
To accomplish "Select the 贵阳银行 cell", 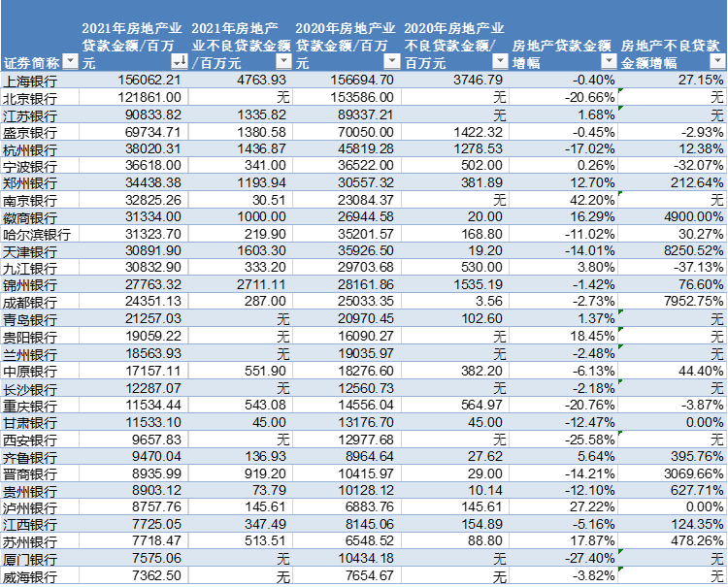I will click(x=41, y=336).
